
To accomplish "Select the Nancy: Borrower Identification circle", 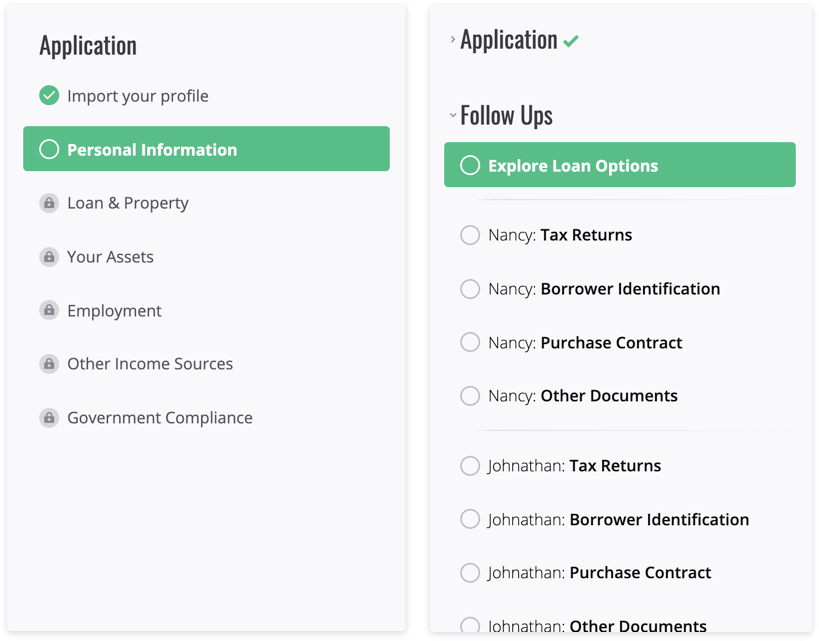I will (470, 288).
